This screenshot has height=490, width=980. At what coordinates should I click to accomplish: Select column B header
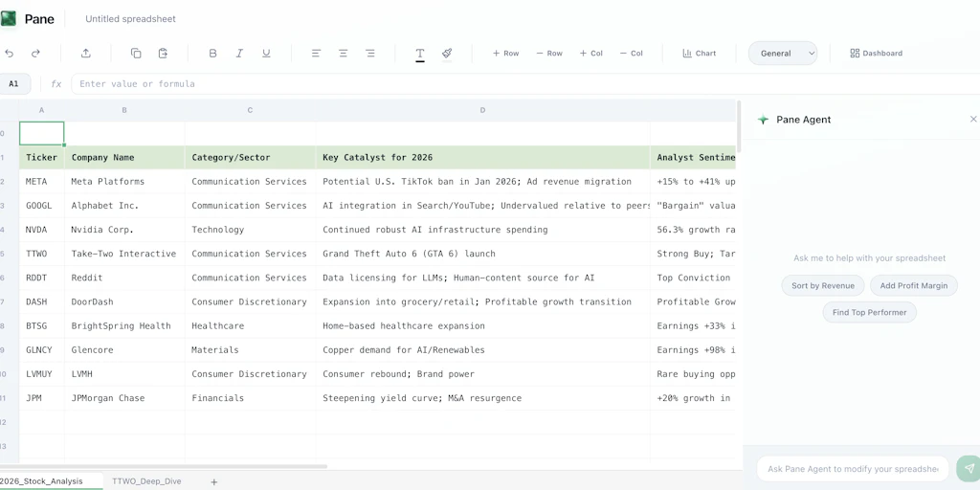point(124,110)
